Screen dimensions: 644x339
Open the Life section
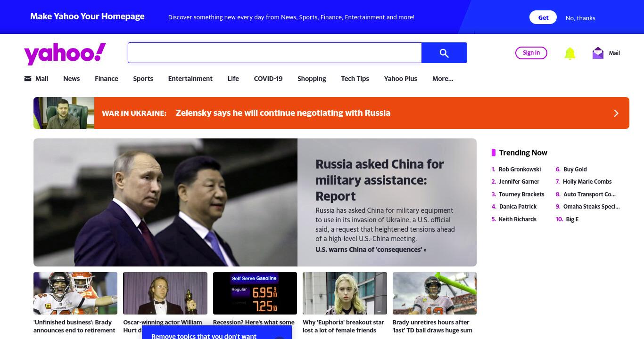233,79
